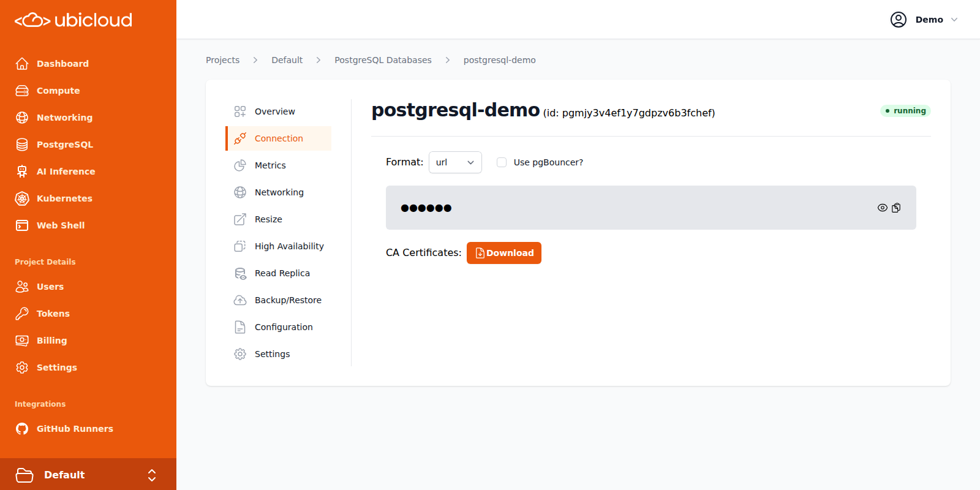Click postgresql-demo breadcrumb link
980x490 pixels.
coord(500,60)
